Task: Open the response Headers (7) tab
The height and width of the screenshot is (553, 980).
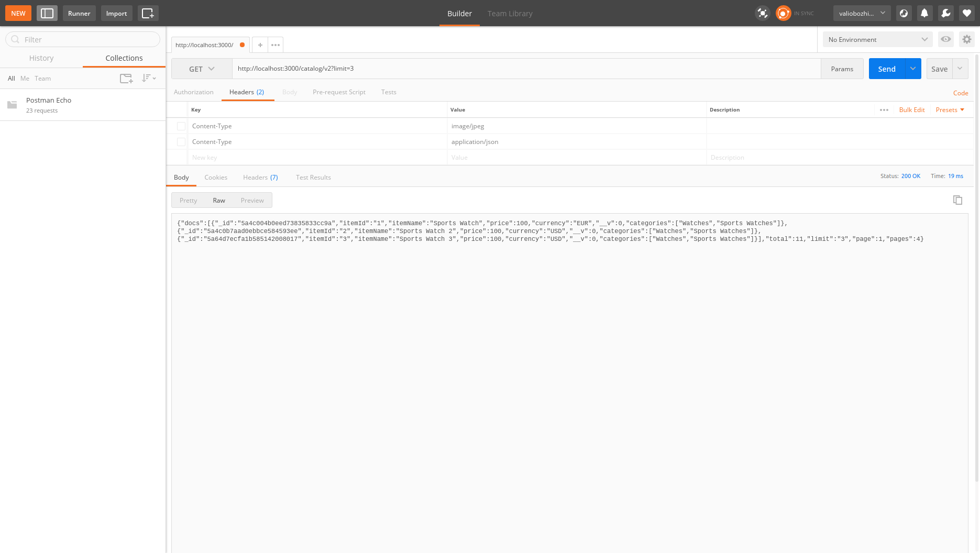Action: (260, 178)
